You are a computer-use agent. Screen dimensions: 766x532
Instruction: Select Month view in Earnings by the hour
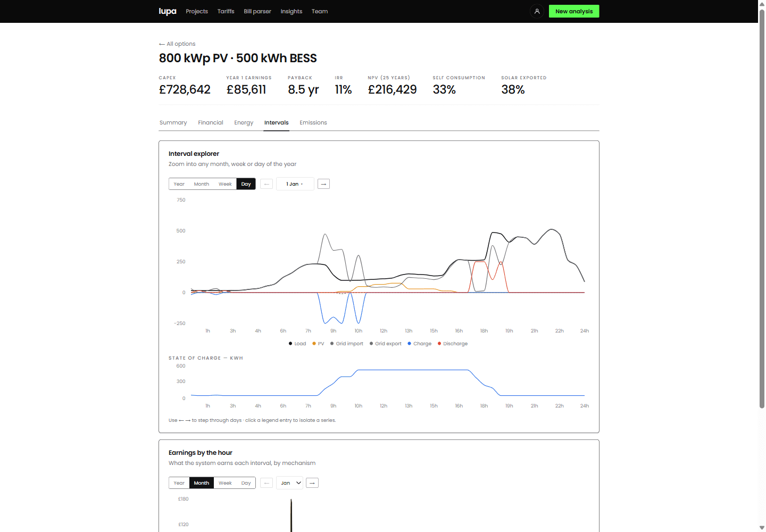pyautogui.click(x=202, y=483)
